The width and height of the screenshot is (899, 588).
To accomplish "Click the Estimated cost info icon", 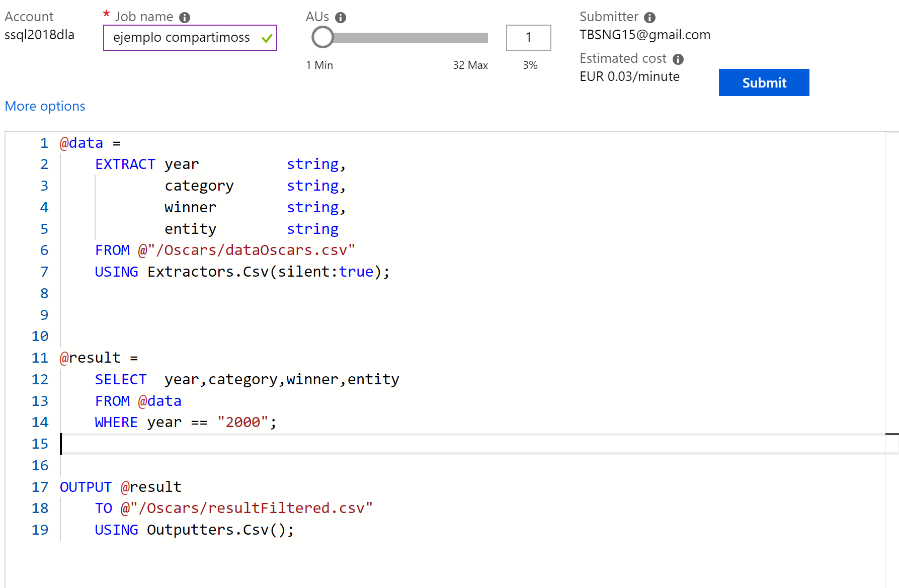I will point(678,59).
